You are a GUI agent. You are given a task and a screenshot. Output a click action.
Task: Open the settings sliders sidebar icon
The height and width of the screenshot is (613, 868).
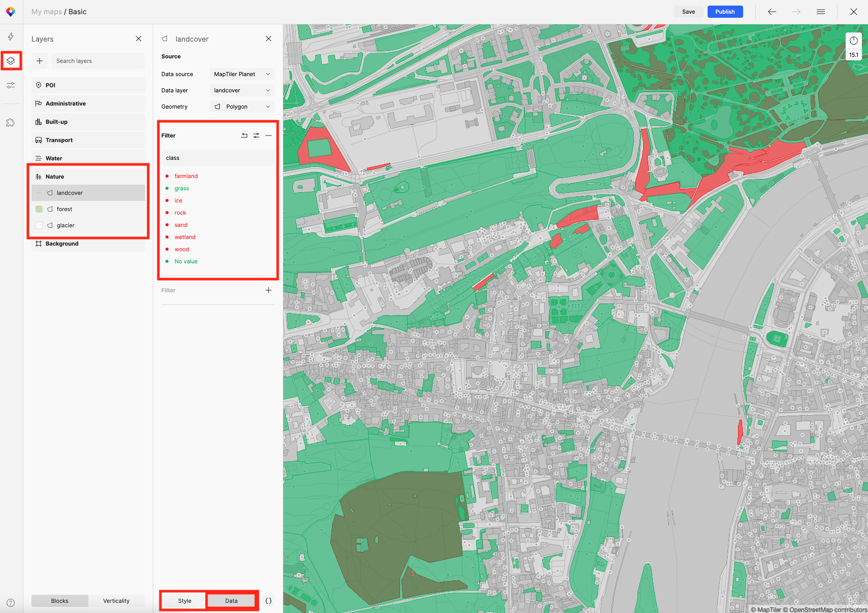click(x=11, y=85)
